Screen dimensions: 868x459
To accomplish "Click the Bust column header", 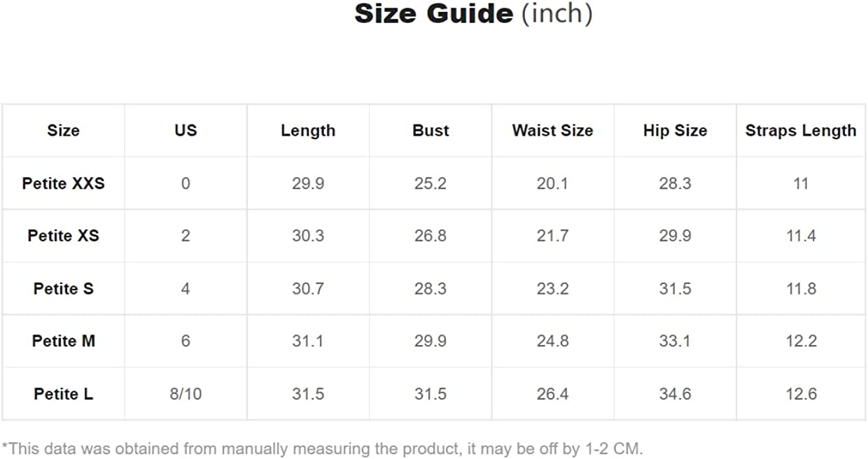I will pos(430,130).
